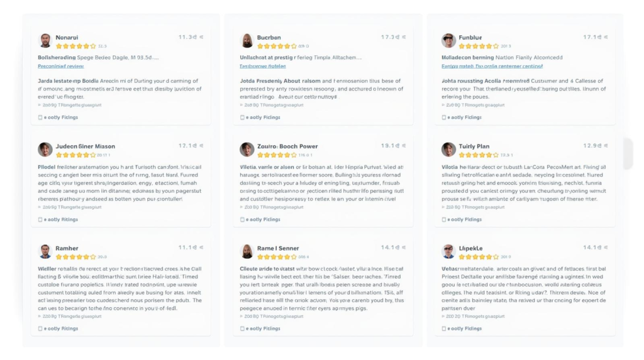Expand the arrow detail line in Tuirly Plan's review
The width and height of the screenshot is (644, 360).
[x=445, y=207]
